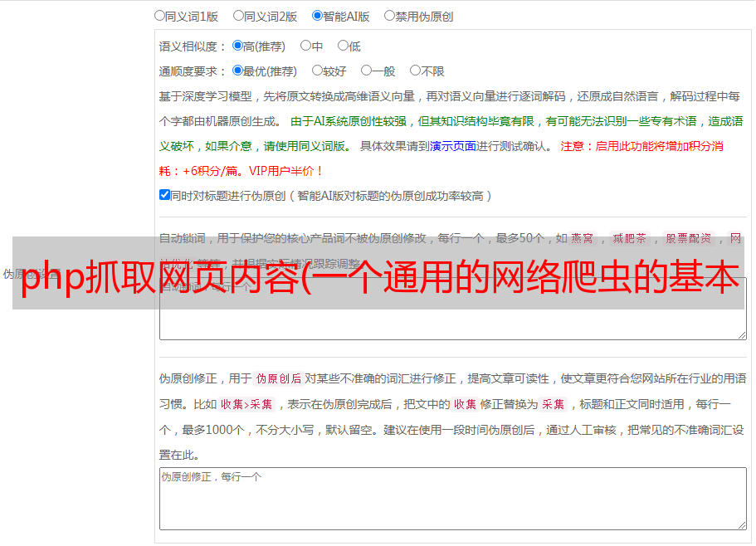Set 语义相似度 to 低
The image size is (756, 546).
click(x=343, y=46)
